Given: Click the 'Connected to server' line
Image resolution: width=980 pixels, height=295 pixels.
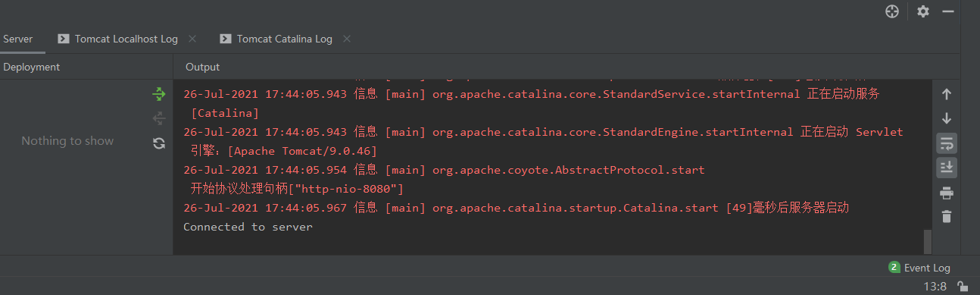Looking at the screenshot, I should 248,227.
